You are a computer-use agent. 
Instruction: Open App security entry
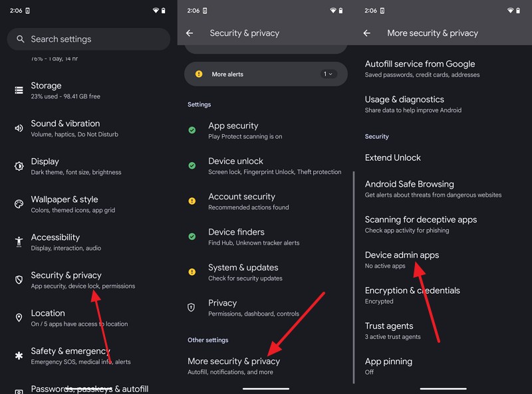266,130
